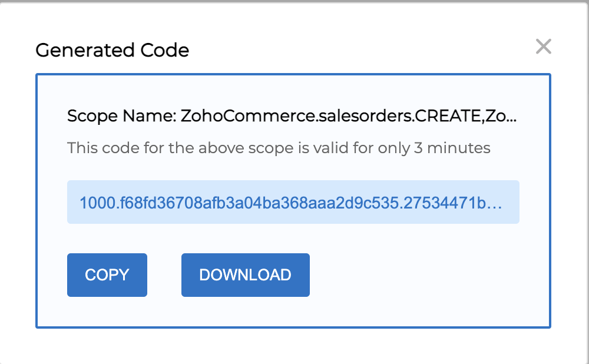Viewport: 589px width, 364px height.
Task: Download the generated code file
Action: (245, 275)
